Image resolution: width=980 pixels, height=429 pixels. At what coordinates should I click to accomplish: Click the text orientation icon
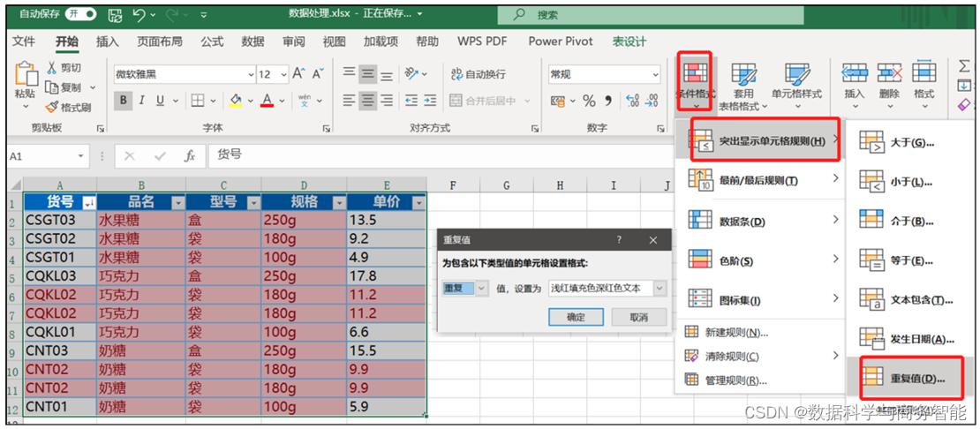tap(411, 73)
